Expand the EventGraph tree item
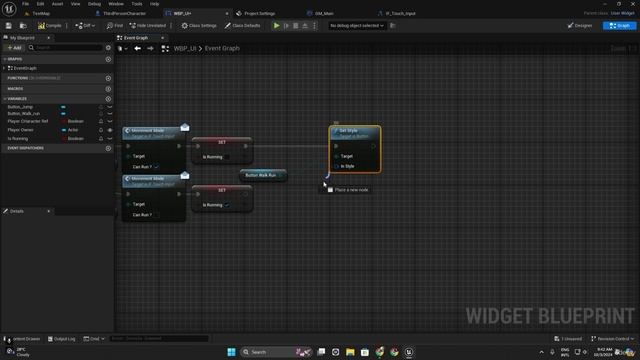 click(x=4, y=68)
